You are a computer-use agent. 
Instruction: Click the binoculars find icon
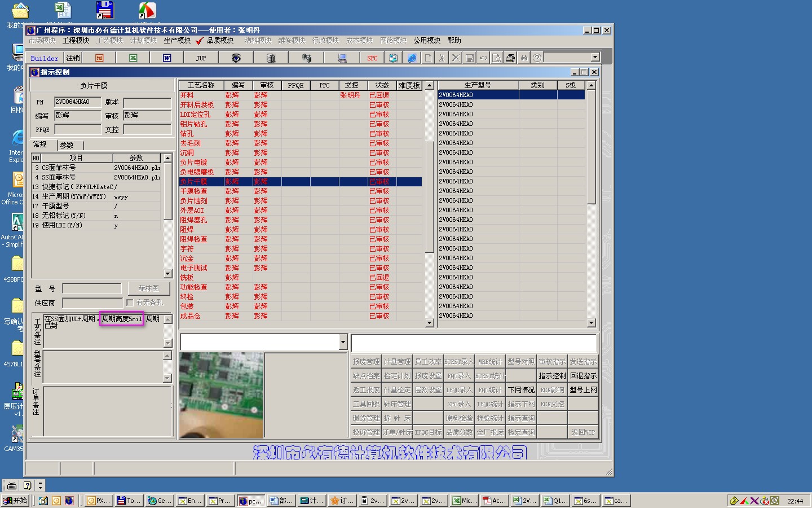(x=524, y=58)
